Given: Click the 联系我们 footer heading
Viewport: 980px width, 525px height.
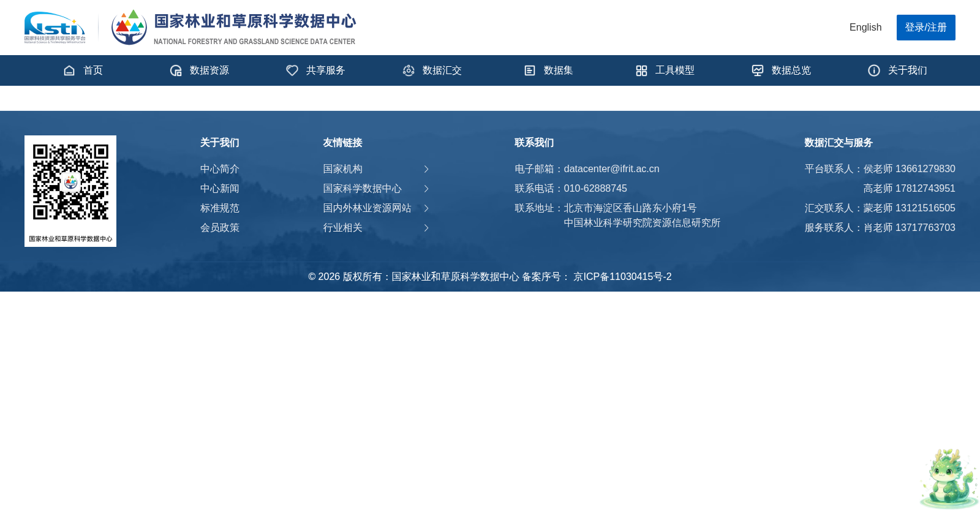Looking at the screenshot, I should click(534, 143).
